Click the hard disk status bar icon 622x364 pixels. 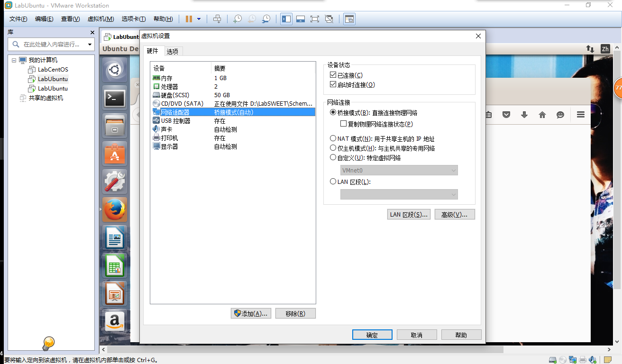click(x=552, y=360)
